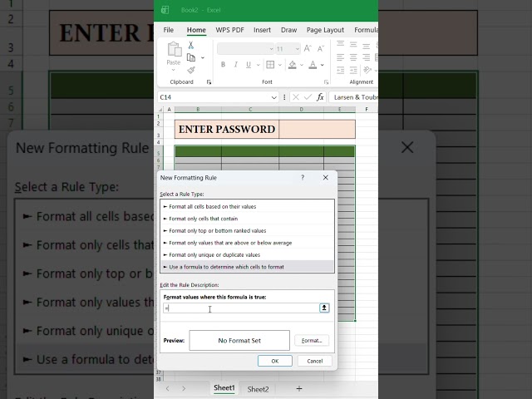Click the Help question mark in dialog
Image resolution: width=532 pixels, height=399 pixels.
pyautogui.click(x=303, y=177)
